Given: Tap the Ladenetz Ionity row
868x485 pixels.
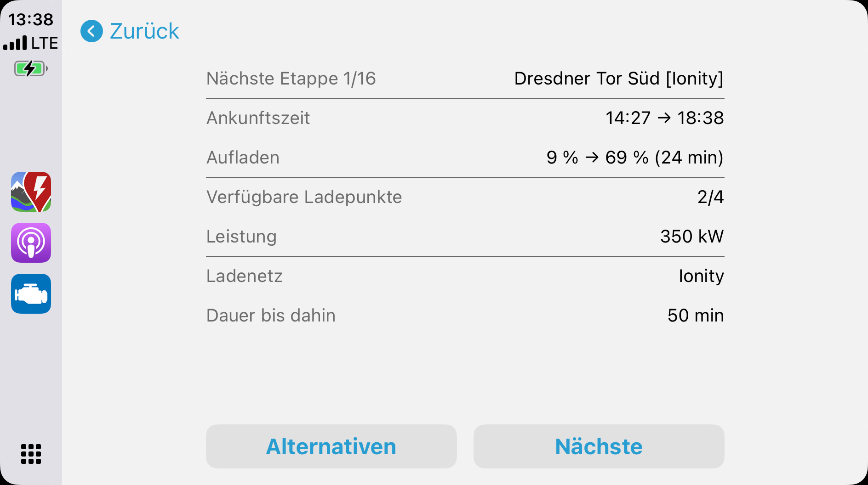Looking at the screenshot, I should (x=465, y=276).
